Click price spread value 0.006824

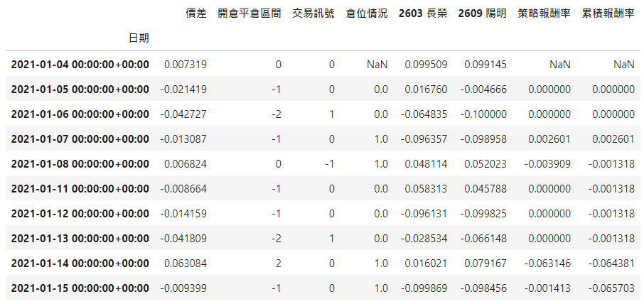tap(186, 163)
